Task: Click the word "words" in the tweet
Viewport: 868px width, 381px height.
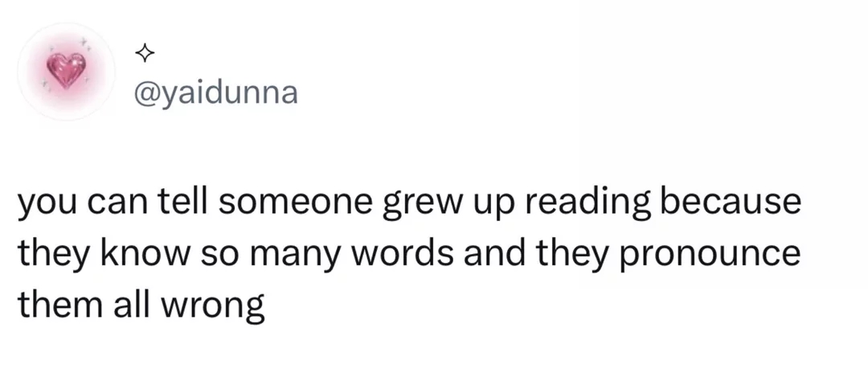Action: [x=409, y=253]
